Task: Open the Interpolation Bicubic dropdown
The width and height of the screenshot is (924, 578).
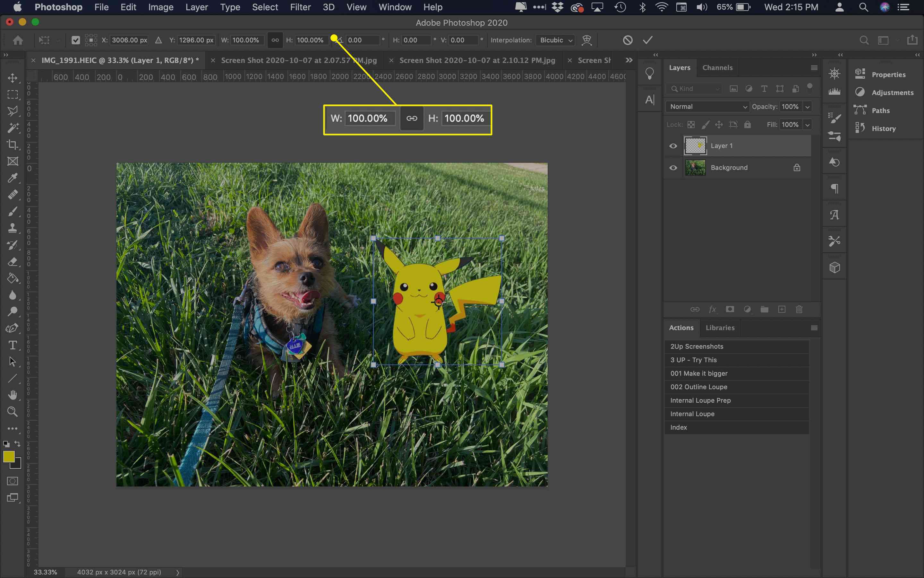Action: (x=555, y=40)
